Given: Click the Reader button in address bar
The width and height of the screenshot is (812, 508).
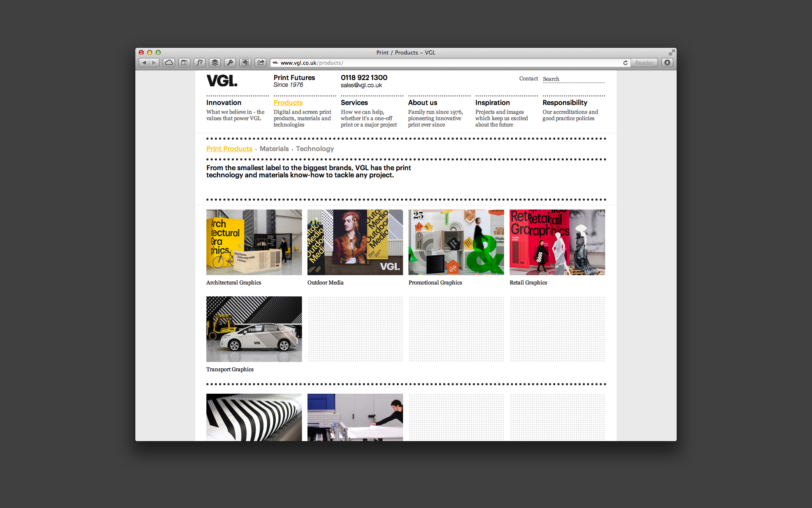Looking at the screenshot, I should point(644,63).
